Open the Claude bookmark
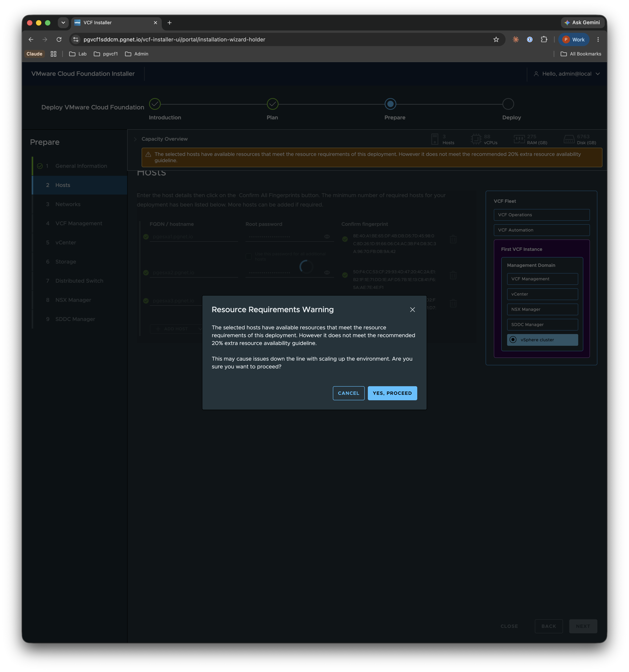The height and width of the screenshot is (672, 629). 34,54
